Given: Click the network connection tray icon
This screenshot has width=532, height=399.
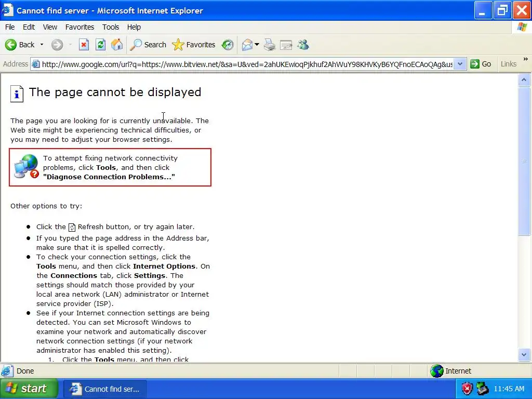Looking at the screenshot, I should [483, 389].
